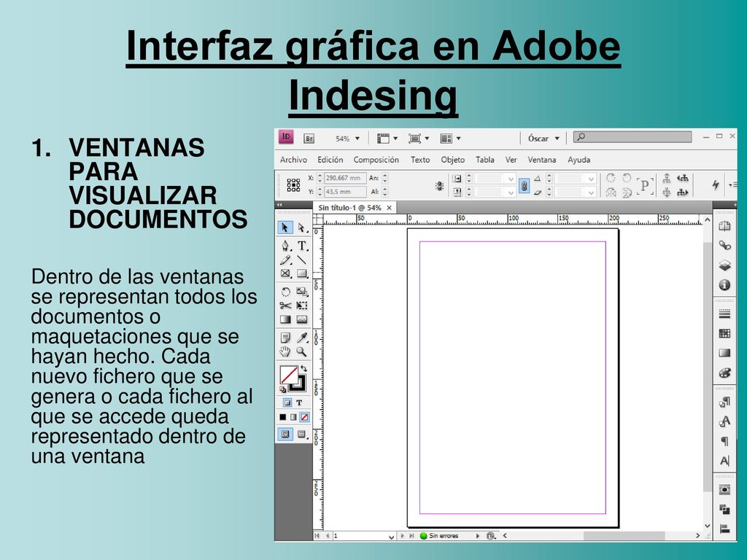
Task: Toggle Normal screen view mode
Action: coord(285,434)
